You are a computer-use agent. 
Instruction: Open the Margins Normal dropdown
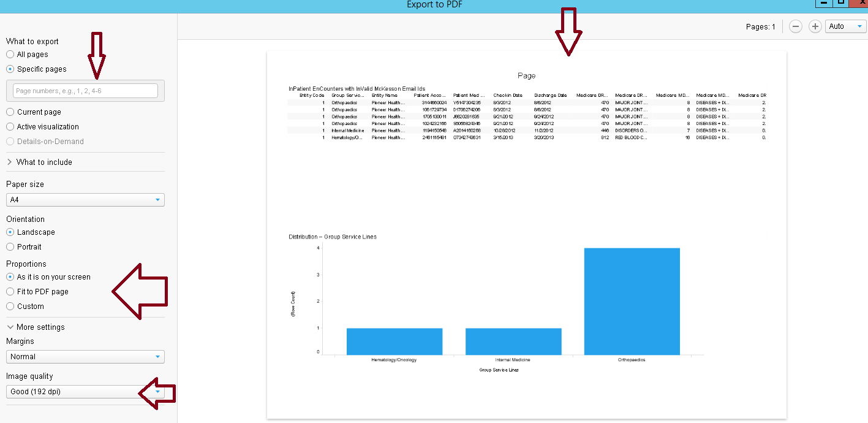tap(85, 357)
